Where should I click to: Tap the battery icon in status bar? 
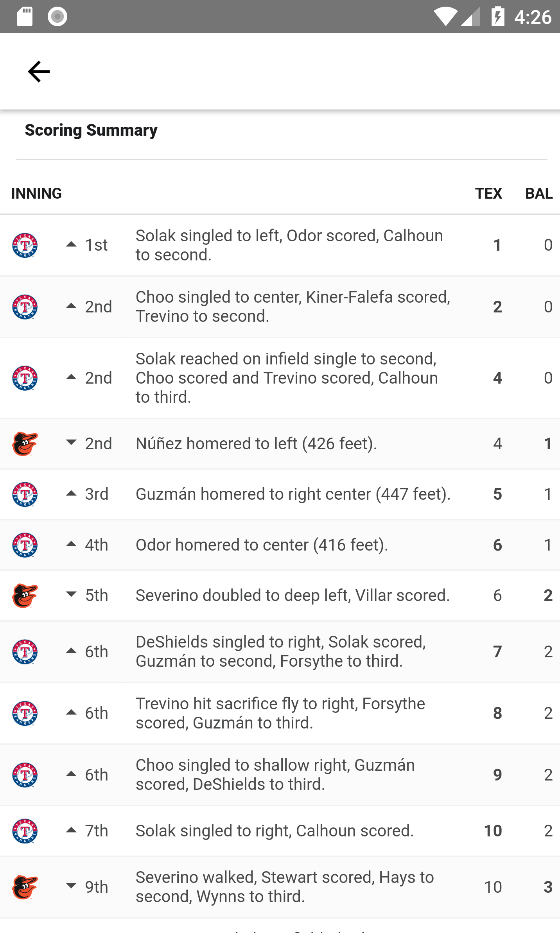(x=497, y=16)
